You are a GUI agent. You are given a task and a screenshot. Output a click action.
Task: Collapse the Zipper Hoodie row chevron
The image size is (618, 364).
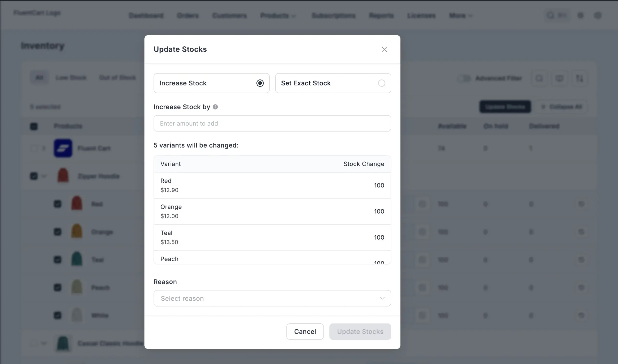[x=44, y=176]
